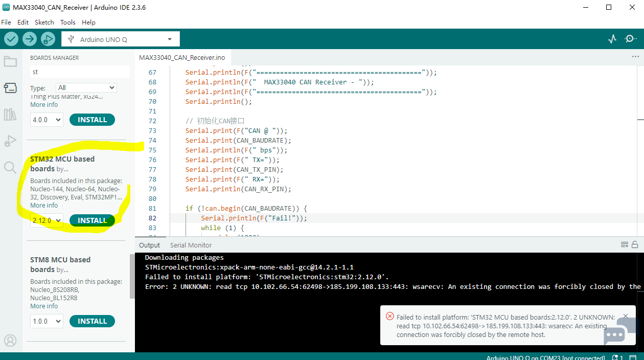Select the MAX33040_CAN_Receiver.ino tab
The height and width of the screenshot is (360, 644).
pos(182,58)
